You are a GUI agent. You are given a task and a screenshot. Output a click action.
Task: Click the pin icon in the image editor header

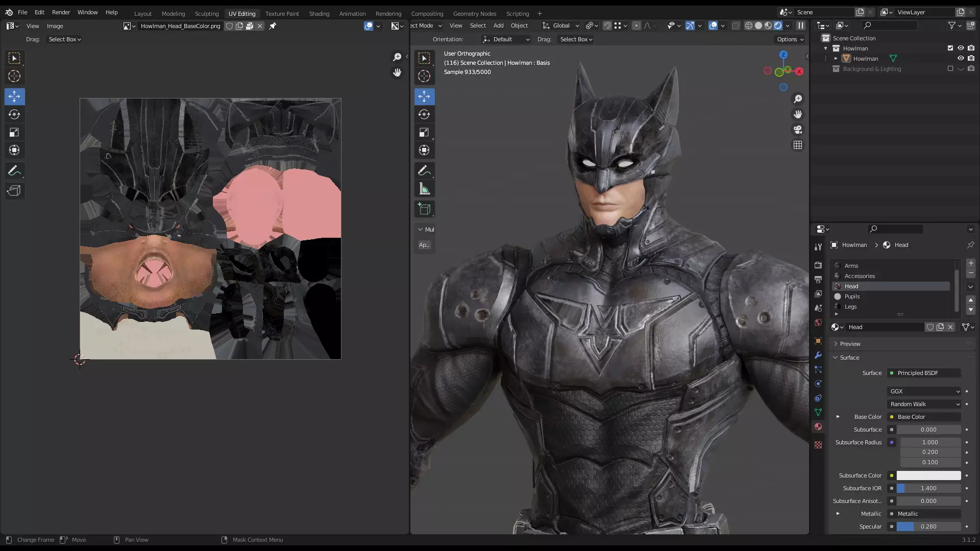tap(273, 26)
